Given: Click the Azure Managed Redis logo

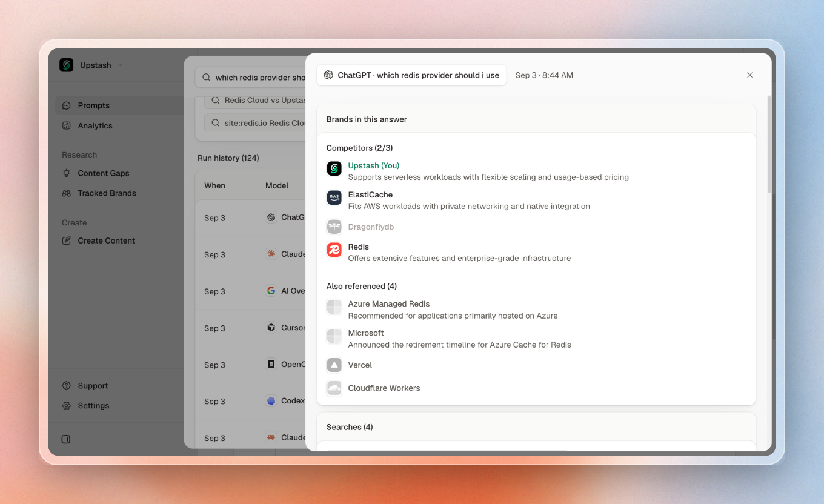Looking at the screenshot, I should [334, 307].
